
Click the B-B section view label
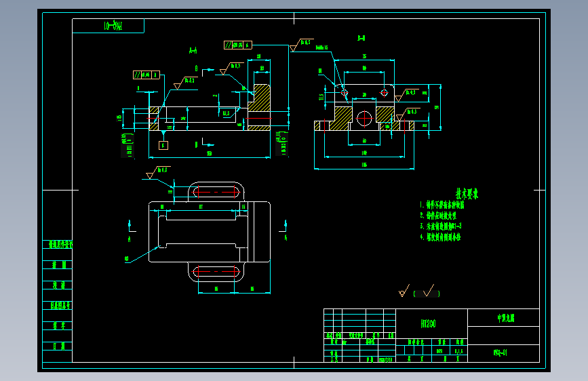(x=361, y=38)
